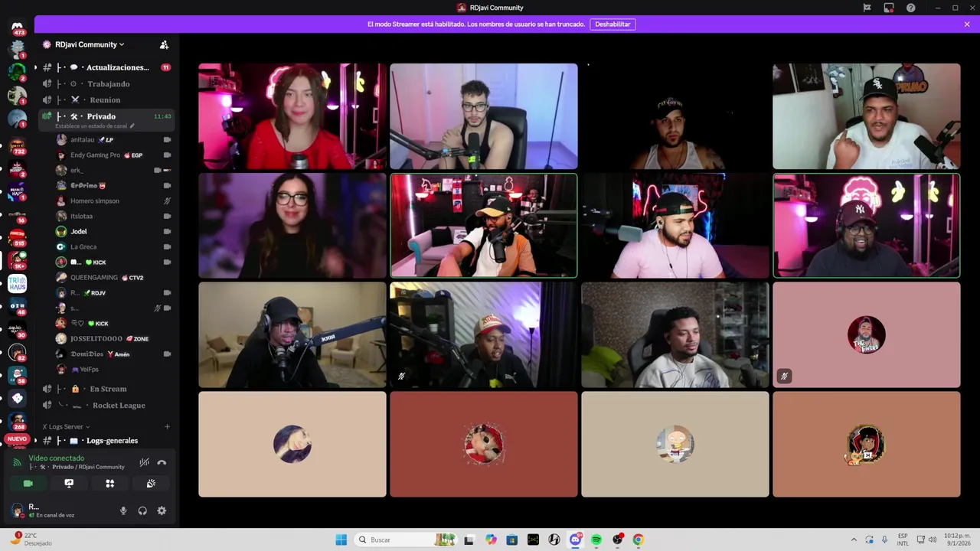This screenshot has height=551, width=980.
Task: Select user DomiDios in voice list
Action: (x=114, y=354)
